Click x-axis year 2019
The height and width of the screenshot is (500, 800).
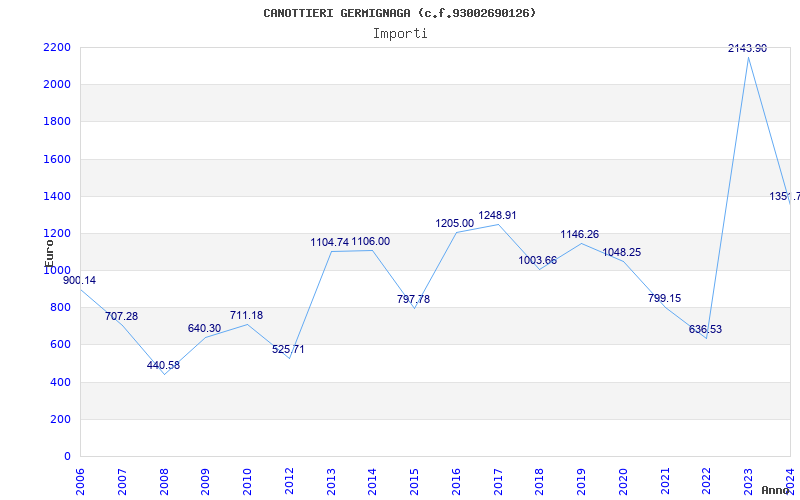point(582,481)
